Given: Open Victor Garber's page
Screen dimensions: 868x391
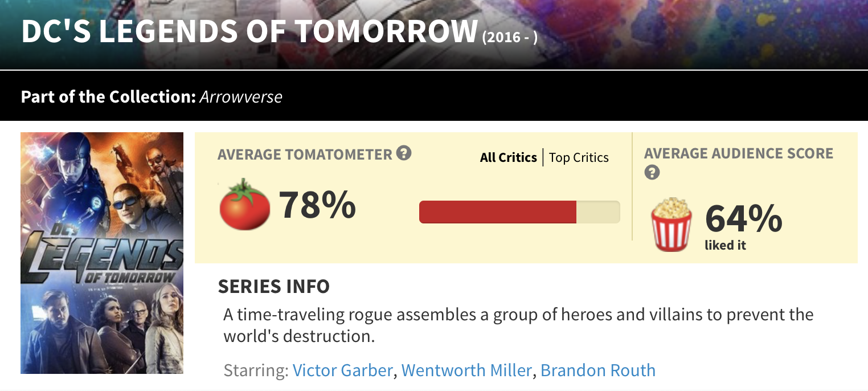Looking at the screenshot, I should (x=342, y=370).
